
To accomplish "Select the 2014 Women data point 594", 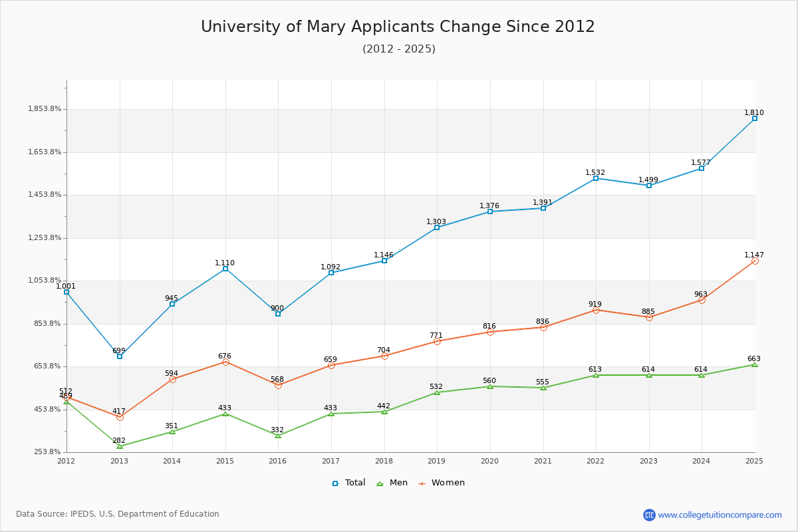I will 172,379.
